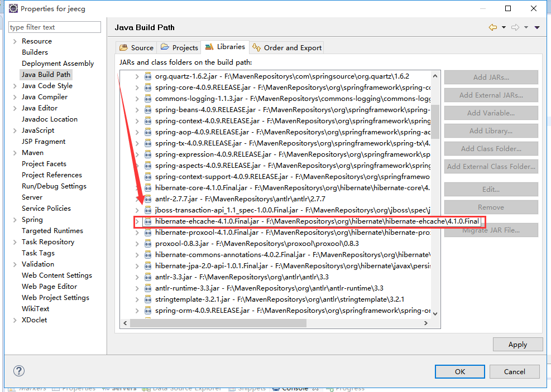
Task: Expand the hibernate-ehcache-4.1.0.Final.jar entry
Action: [x=137, y=221]
